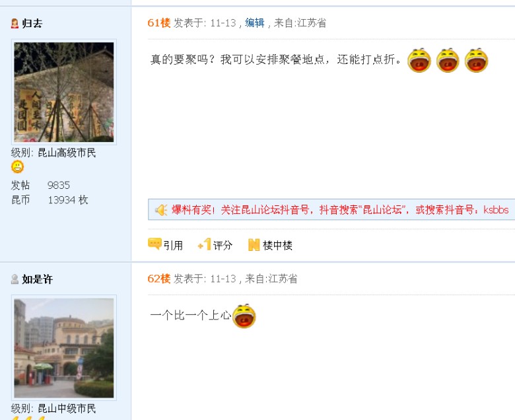Image resolution: width=515 pixels, height=420 pixels.
Task: Click the female user icon beside 归去
Action: pyautogui.click(x=15, y=23)
